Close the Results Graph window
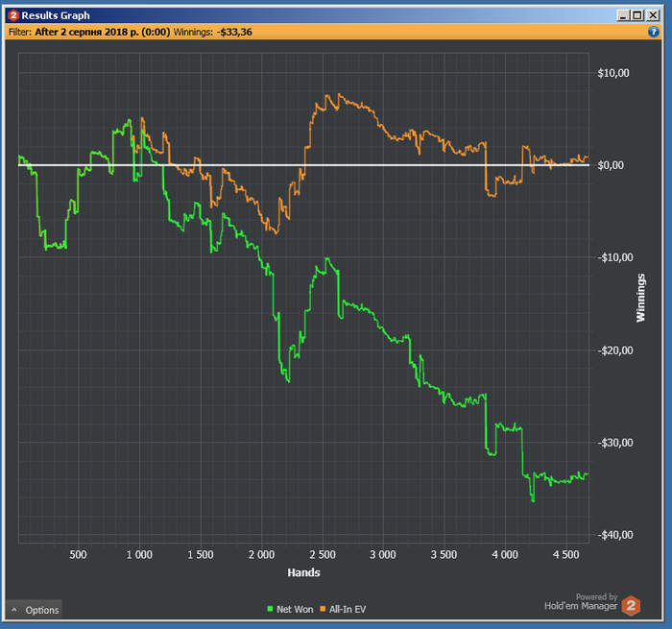Screen dimensions: 672x629 click(x=653, y=16)
